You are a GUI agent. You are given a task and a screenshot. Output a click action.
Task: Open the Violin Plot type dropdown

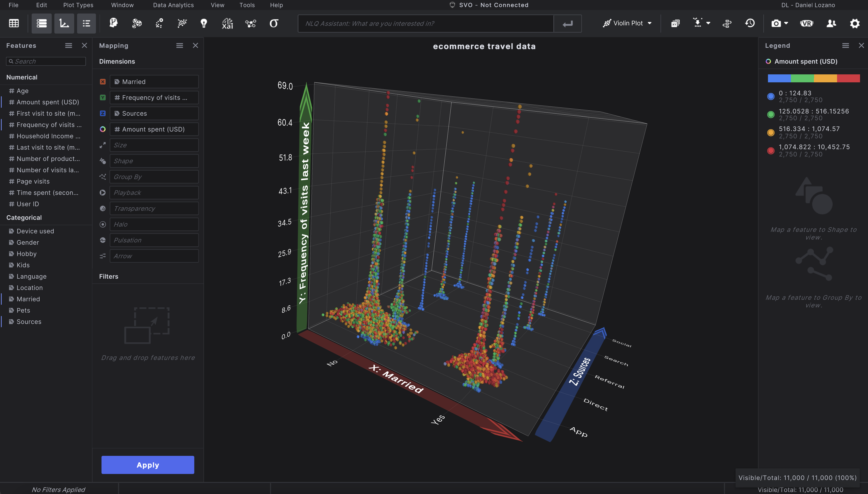click(627, 23)
